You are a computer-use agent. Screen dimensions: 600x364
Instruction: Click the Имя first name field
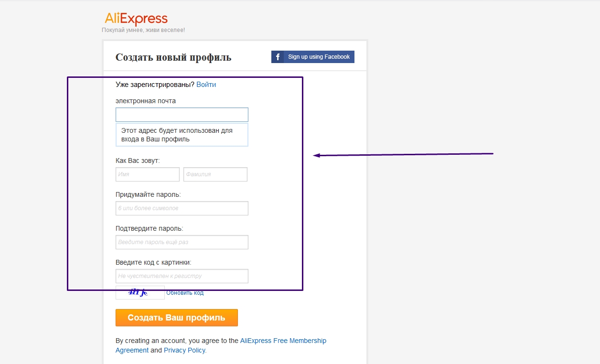pos(148,174)
